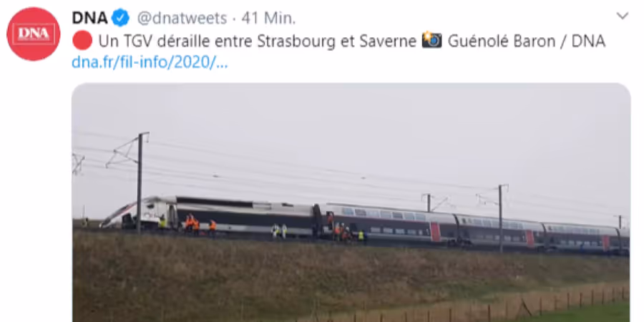Open the dna.fr/fil-info/2020 link
Screen dimensions: 644x322
pos(150,63)
